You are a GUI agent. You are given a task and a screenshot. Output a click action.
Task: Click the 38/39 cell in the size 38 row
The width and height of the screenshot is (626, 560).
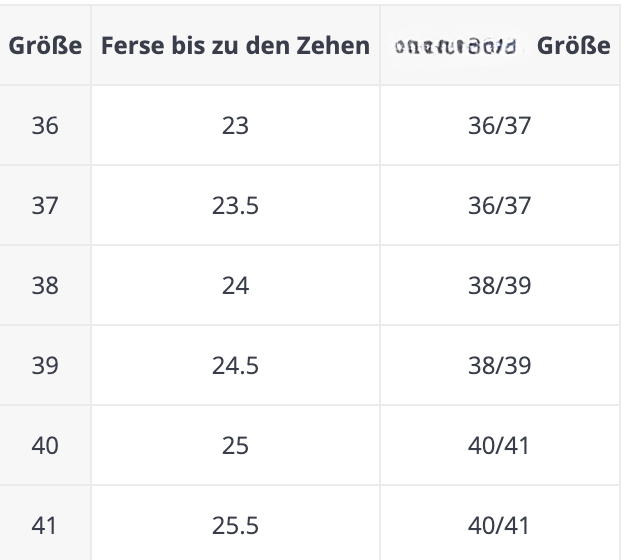(x=499, y=285)
